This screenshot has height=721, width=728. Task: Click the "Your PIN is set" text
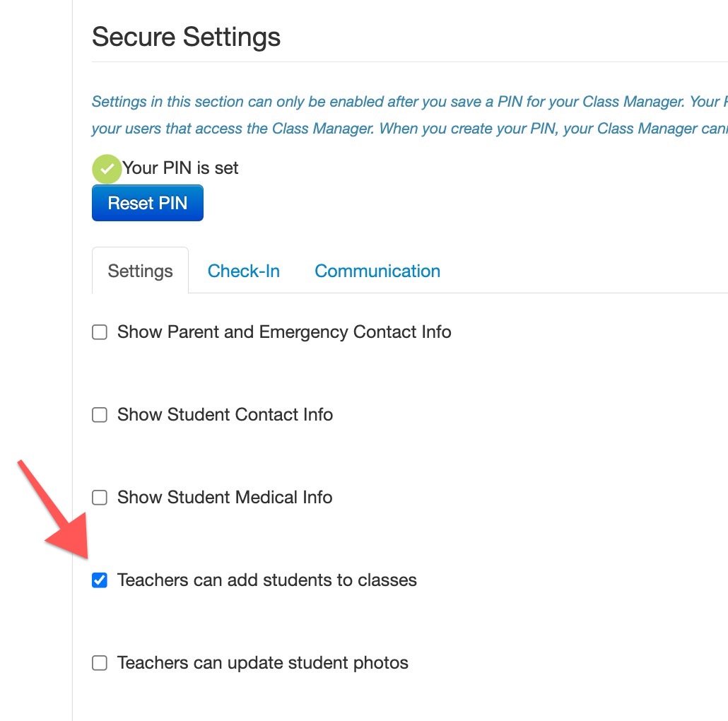(180, 168)
